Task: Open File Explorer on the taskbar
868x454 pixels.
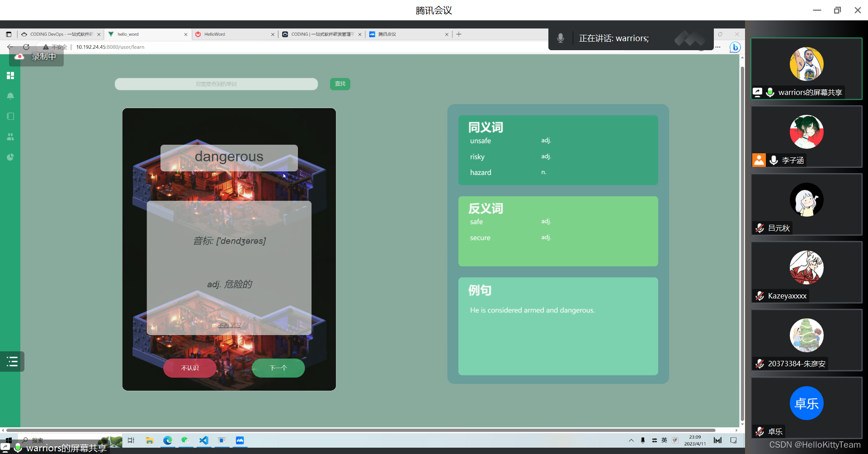Action: click(x=150, y=440)
